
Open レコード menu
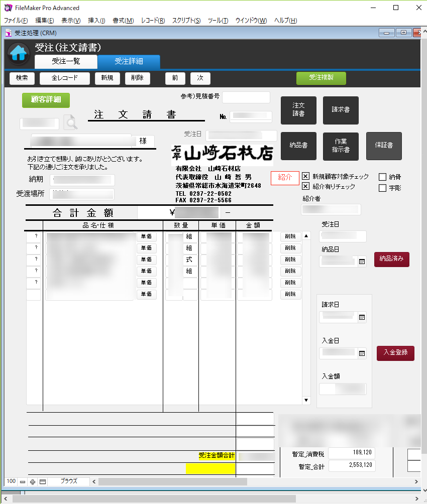(x=153, y=20)
